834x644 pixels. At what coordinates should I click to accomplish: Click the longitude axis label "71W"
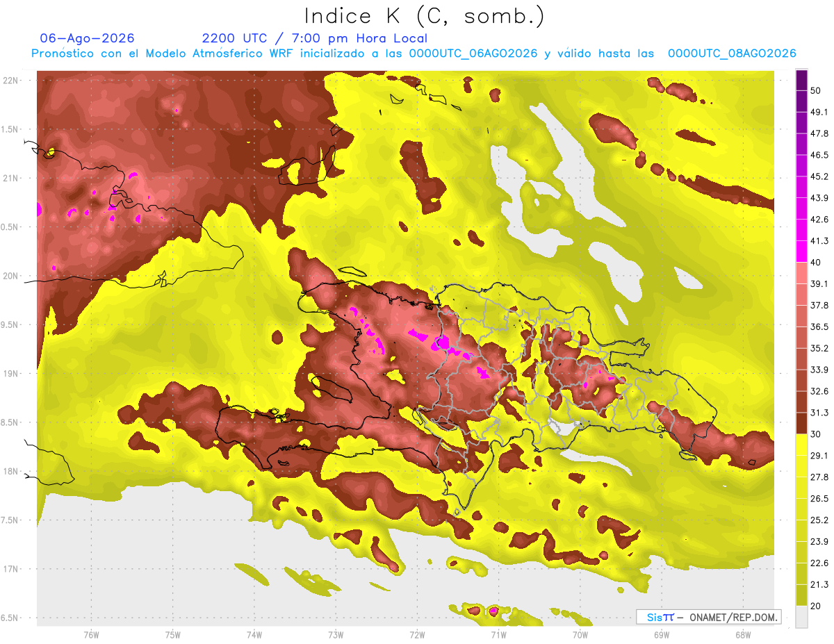(x=498, y=635)
